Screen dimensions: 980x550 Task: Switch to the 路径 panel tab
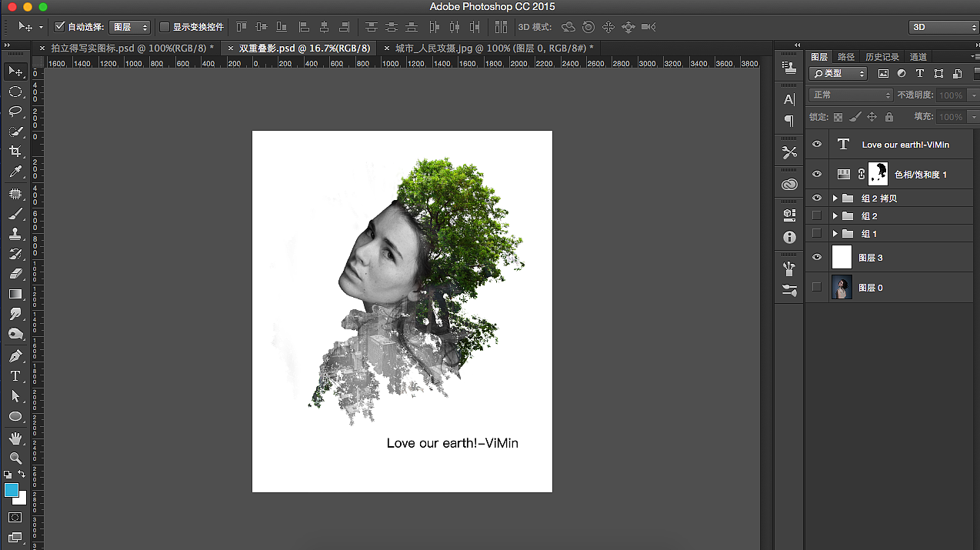pyautogui.click(x=846, y=57)
